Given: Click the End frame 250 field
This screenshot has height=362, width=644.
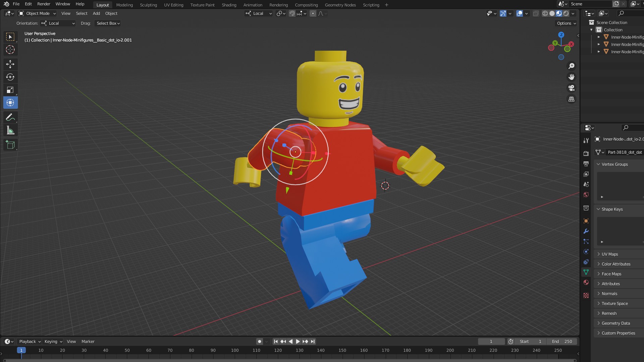Looking at the screenshot, I should point(562,341).
